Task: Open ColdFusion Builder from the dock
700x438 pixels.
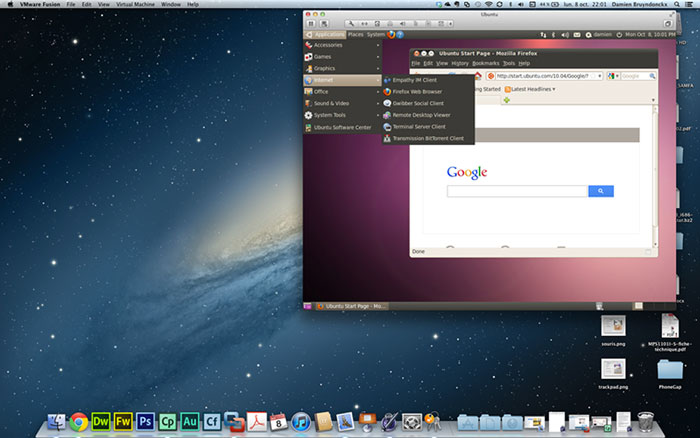Action: pos(212,421)
